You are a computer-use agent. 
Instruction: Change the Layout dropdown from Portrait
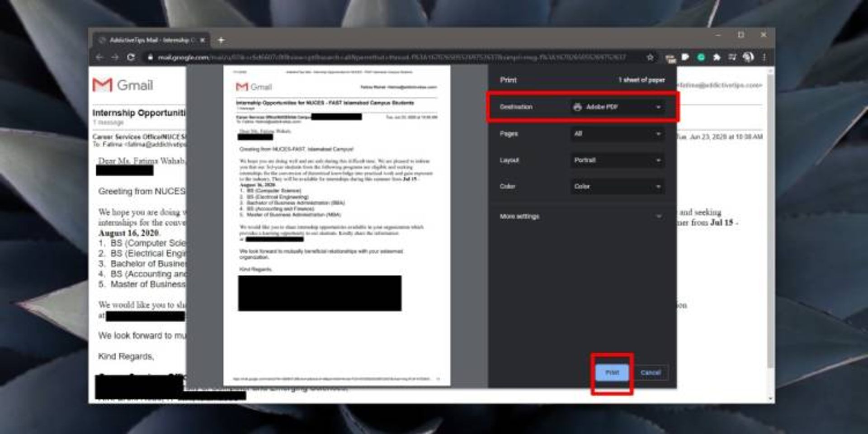coord(616,160)
